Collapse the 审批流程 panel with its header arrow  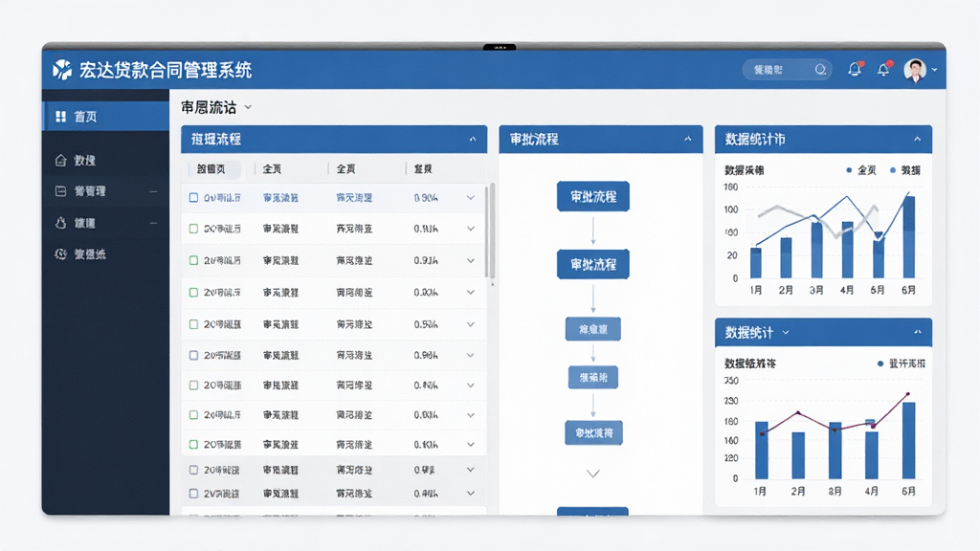pyautogui.click(x=688, y=140)
